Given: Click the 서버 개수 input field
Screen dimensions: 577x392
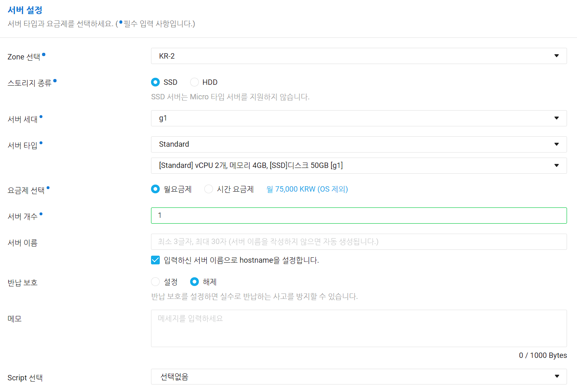Looking at the screenshot, I should (359, 215).
